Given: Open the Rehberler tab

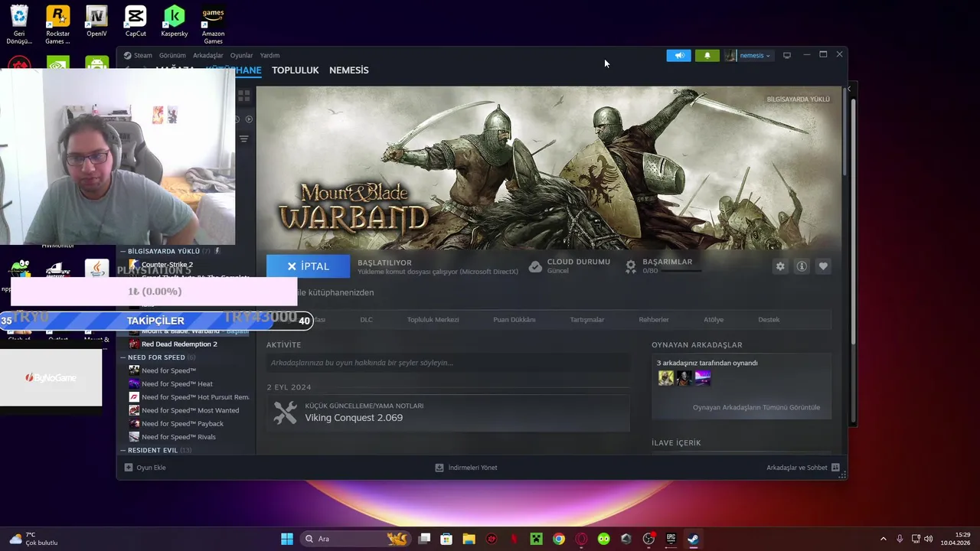Looking at the screenshot, I should tap(654, 320).
